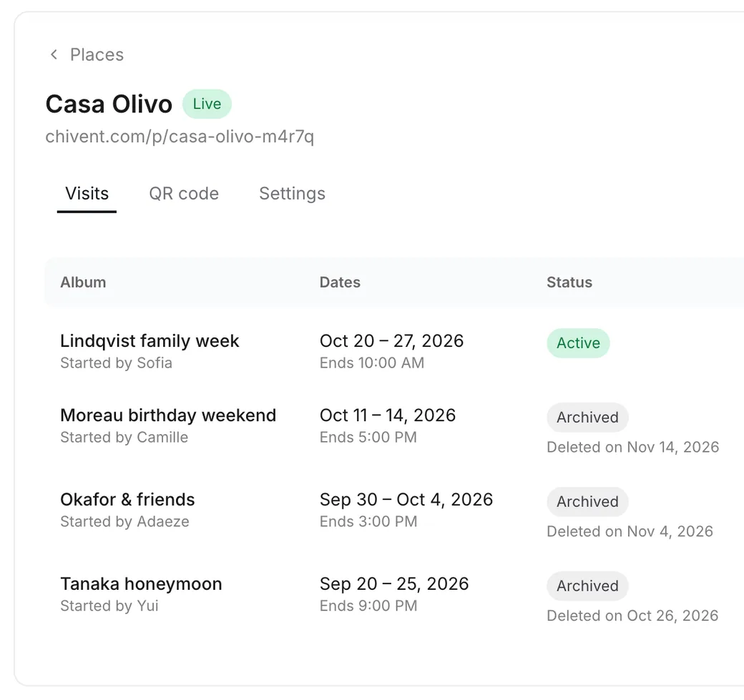Image resolution: width=744 pixels, height=700 pixels.
Task: Click the text Started by Camille
Action: coord(124,438)
